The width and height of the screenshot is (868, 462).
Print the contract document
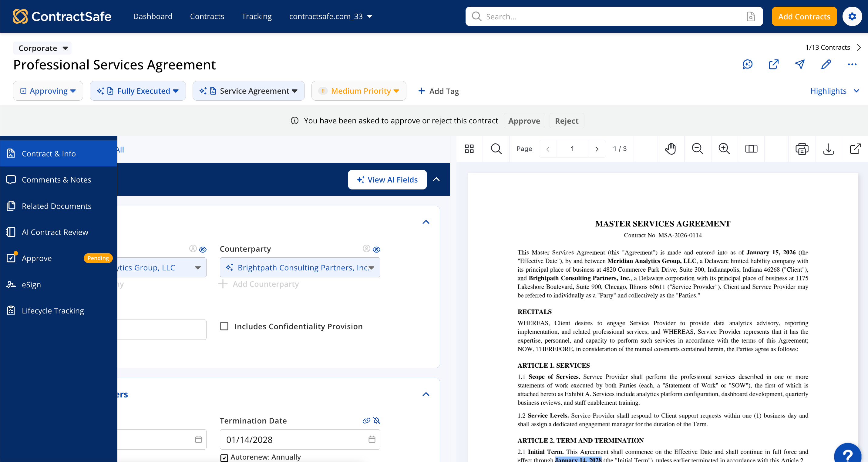pyautogui.click(x=802, y=149)
